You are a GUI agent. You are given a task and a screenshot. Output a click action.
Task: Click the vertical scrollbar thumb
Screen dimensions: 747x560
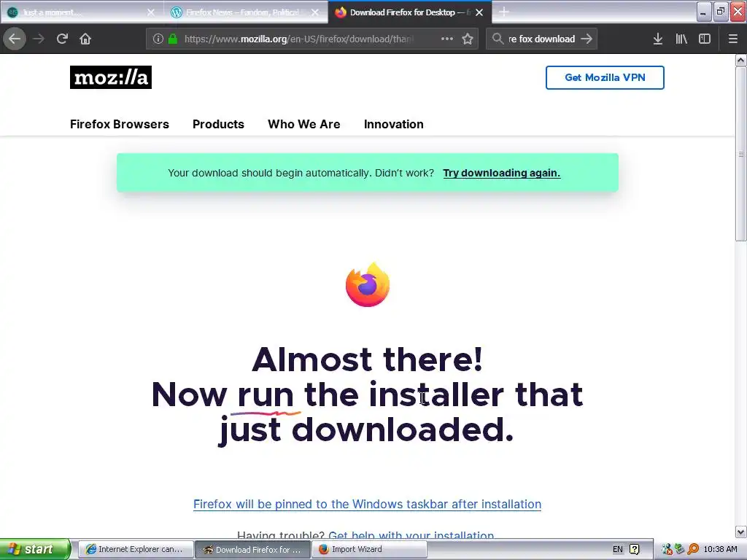[740, 154]
